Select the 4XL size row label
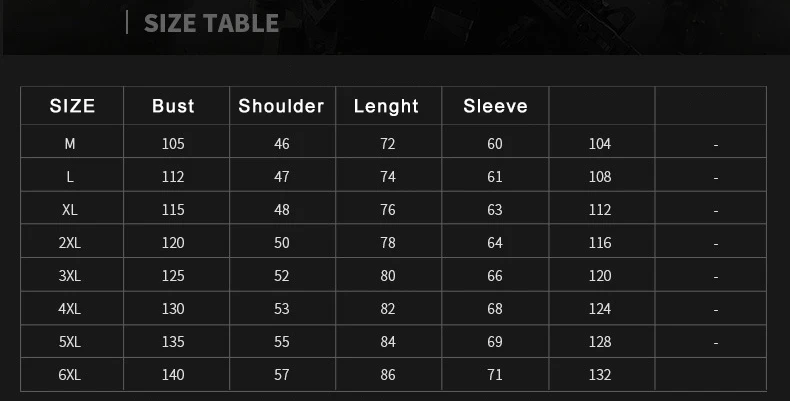The width and height of the screenshot is (790, 401). [x=70, y=308]
